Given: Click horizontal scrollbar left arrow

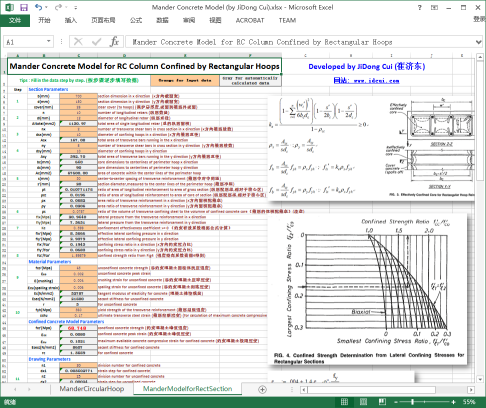Looking at the screenshot, I should click(304, 390).
